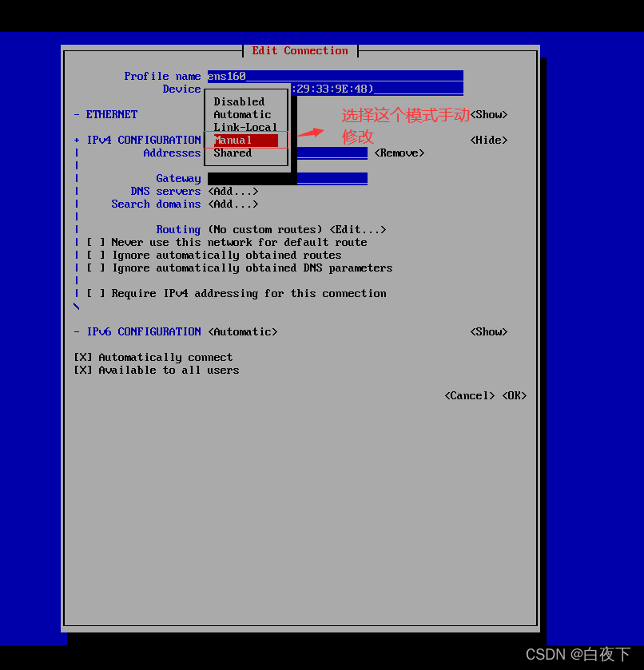Click the Edit Connection title

pyautogui.click(x=300, y=51)
